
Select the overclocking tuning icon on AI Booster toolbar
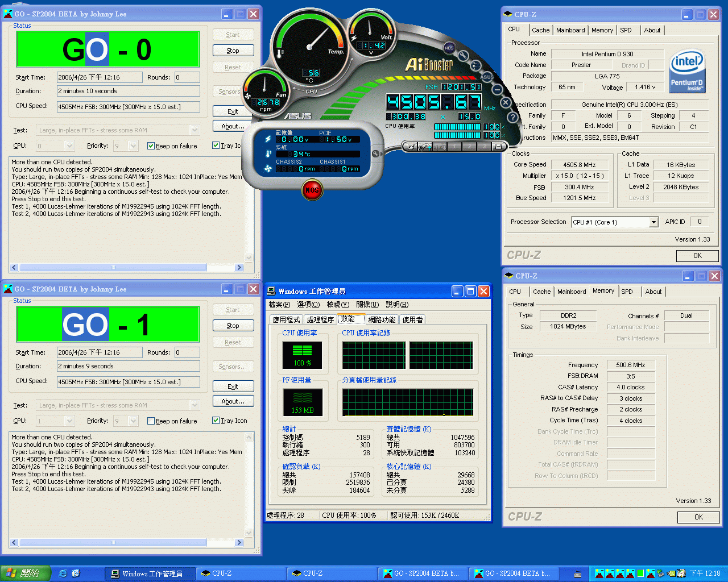[464, 55]
